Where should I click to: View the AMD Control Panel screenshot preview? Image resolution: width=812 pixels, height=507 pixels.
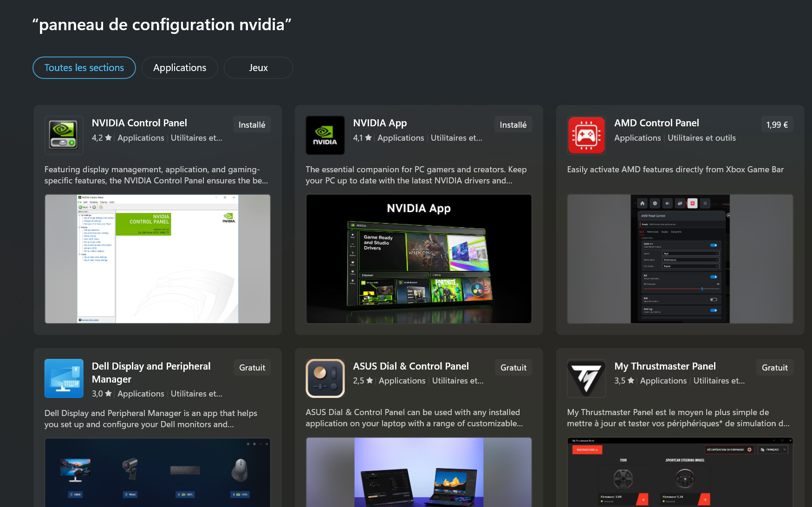pyautogui.click(x=680, y=259)
